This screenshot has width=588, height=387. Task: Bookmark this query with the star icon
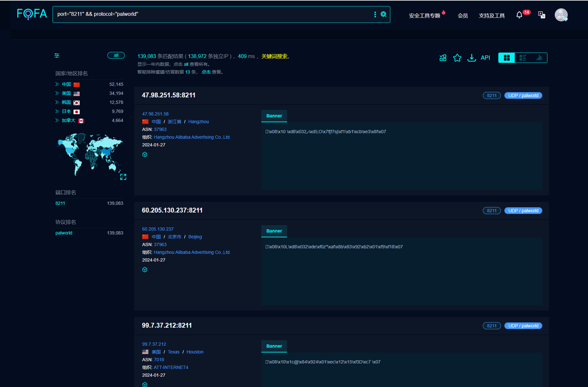pyautogui.click(x=457, y=58)
